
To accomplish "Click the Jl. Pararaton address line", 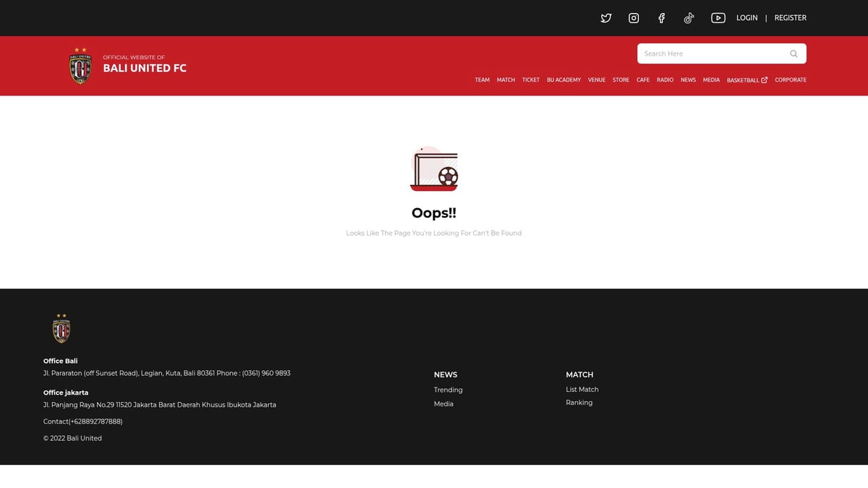I will 167,373.
